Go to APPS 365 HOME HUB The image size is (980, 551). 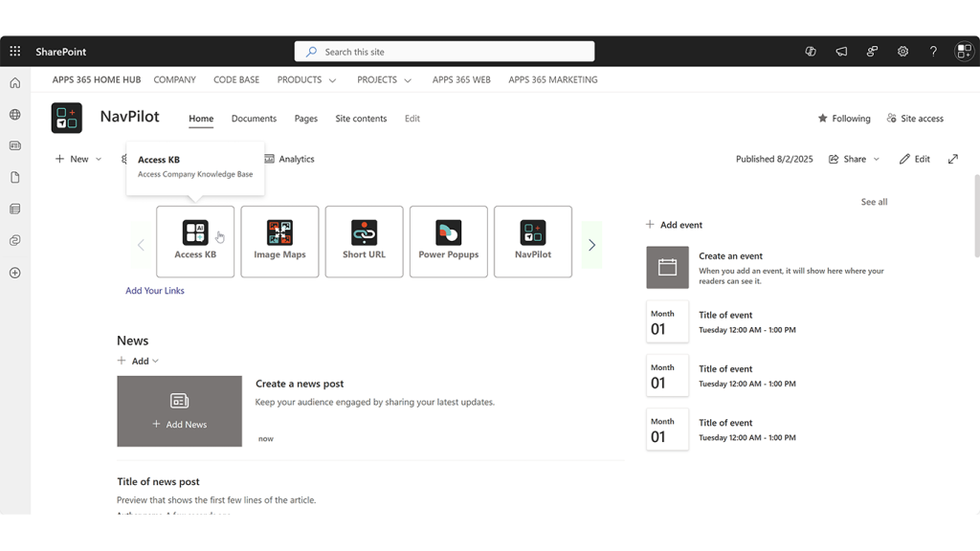coord(97,80)
